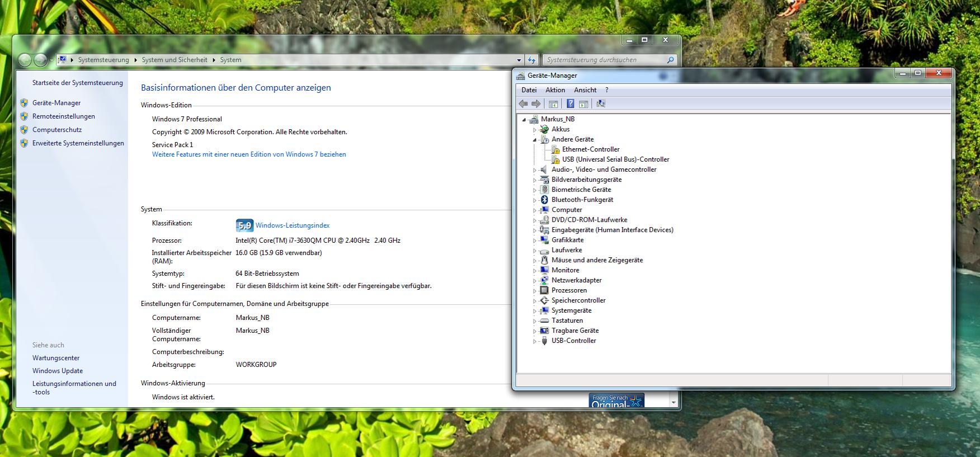Select the Bildverarbeitungsgeräte camera icon
This screenshot has height=457, width=980.
click(x=544, y=180)
